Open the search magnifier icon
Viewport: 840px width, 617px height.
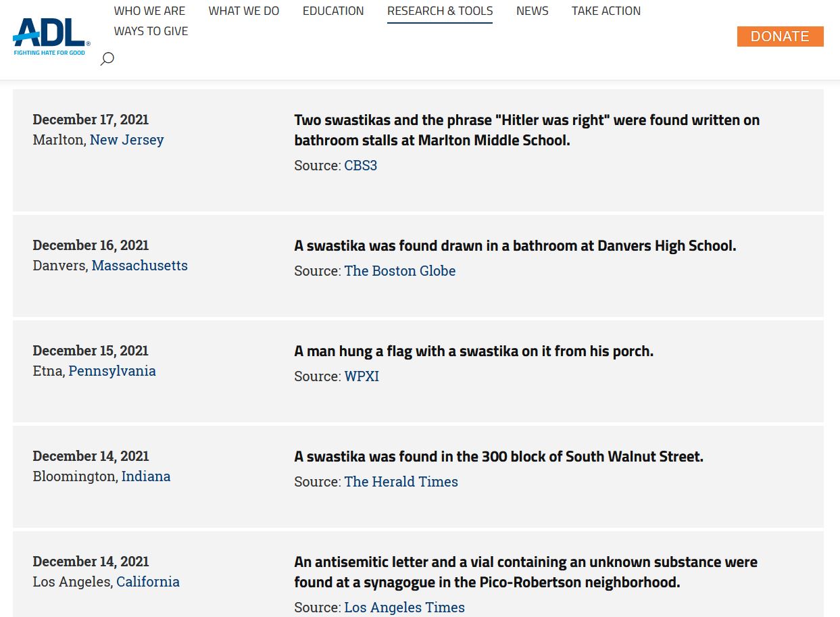(107, 59)
